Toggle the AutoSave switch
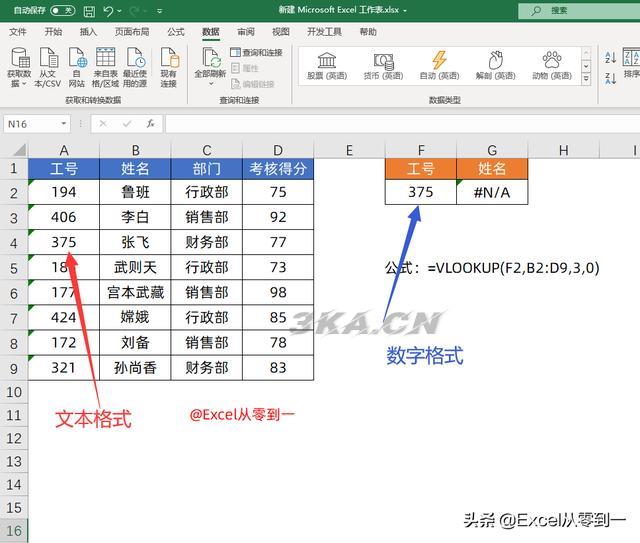640x543 pixels. pyautogui.click(x=62, y=11)
